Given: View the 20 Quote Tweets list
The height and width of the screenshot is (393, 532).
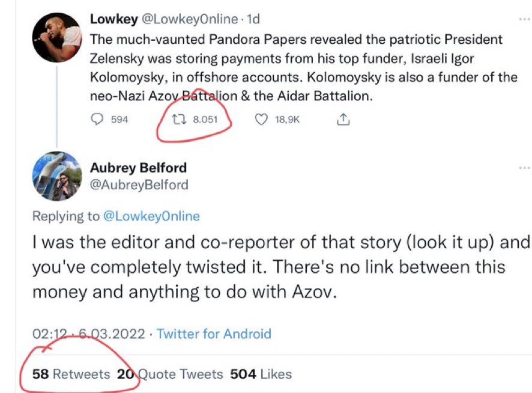Looking at the screenshot, I should tap(170, 374).
